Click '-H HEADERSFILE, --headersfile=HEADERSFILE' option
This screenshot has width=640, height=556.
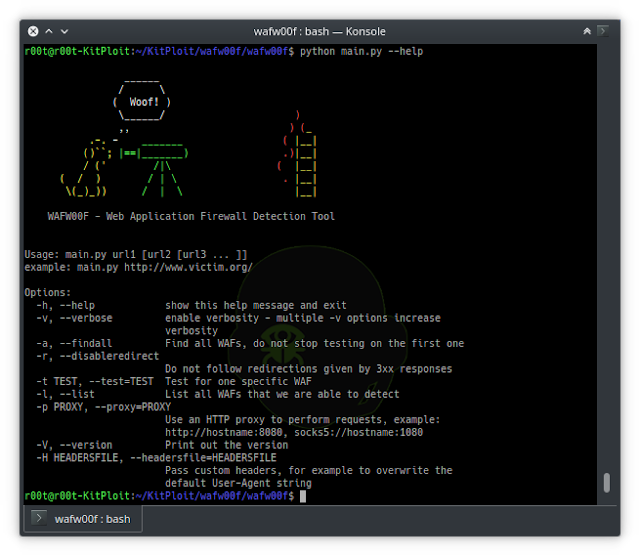(156, 458)
